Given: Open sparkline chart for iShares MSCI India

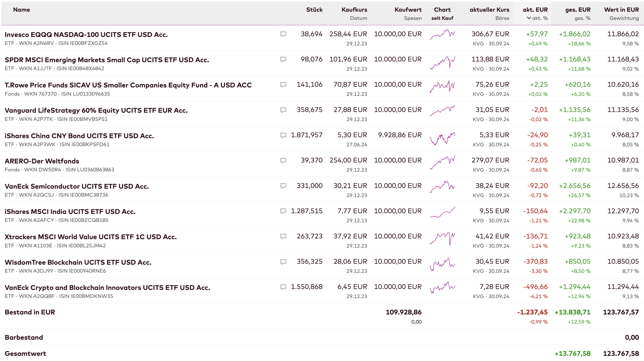Looking at the screenshot, I should 442,212.
